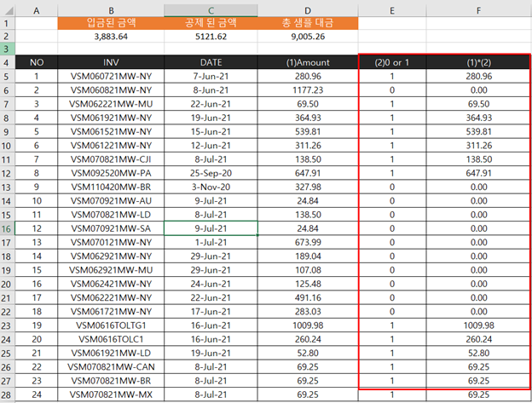
Task: Select (1)*(2) cell 260.24
Action: tap(478, 339)
